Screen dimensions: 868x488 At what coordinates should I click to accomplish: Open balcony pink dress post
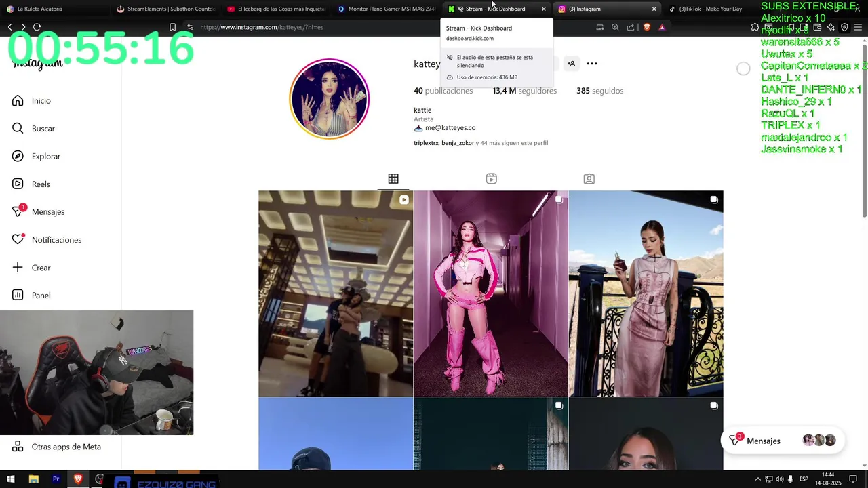[646, 293]
